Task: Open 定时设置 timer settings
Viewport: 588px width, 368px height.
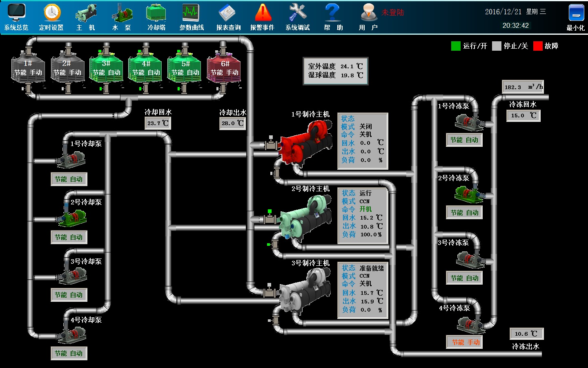Action: click(51, 17)
